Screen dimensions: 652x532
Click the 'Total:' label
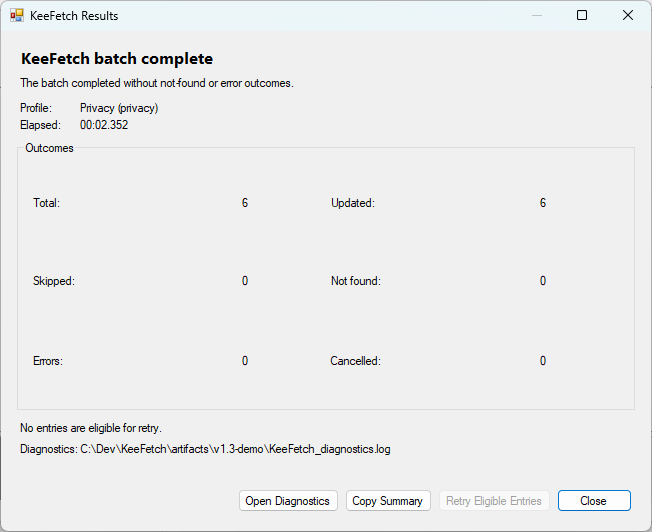tap(47, 203)
